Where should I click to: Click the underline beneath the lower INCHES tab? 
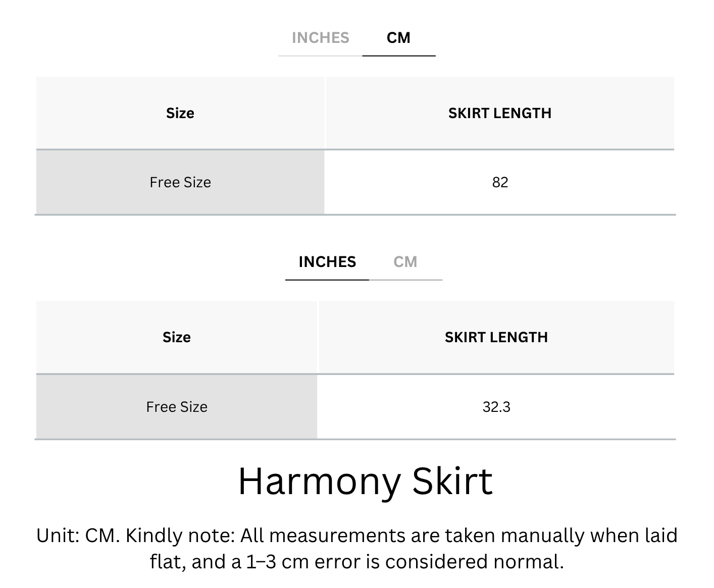pos(327,280)
